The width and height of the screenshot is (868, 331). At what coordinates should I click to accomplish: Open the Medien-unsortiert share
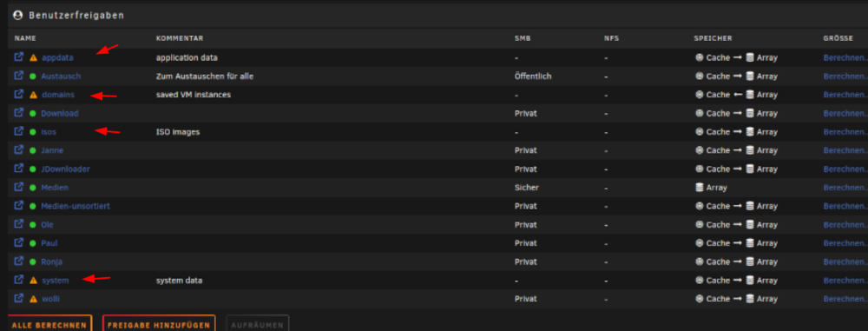click(76, 206)
